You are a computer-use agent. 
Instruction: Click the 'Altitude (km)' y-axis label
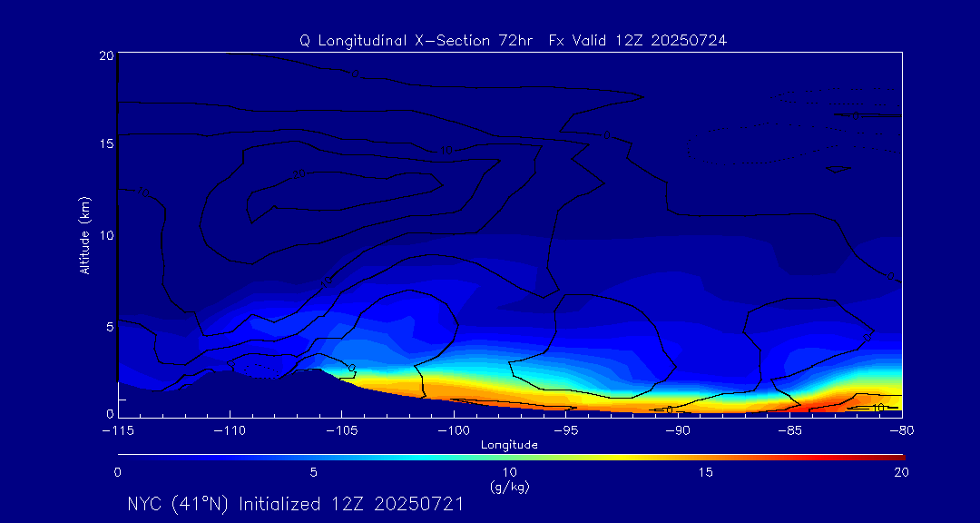(84, 235)
